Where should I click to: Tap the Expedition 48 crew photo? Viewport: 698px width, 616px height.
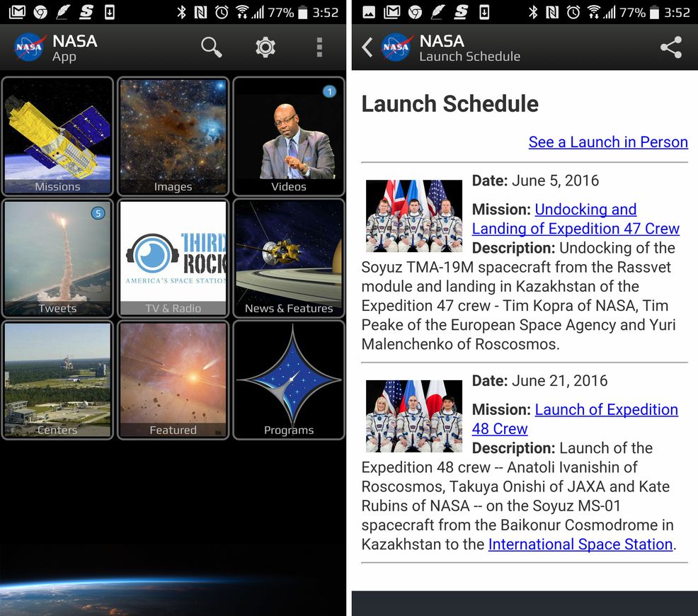point(414,416)
